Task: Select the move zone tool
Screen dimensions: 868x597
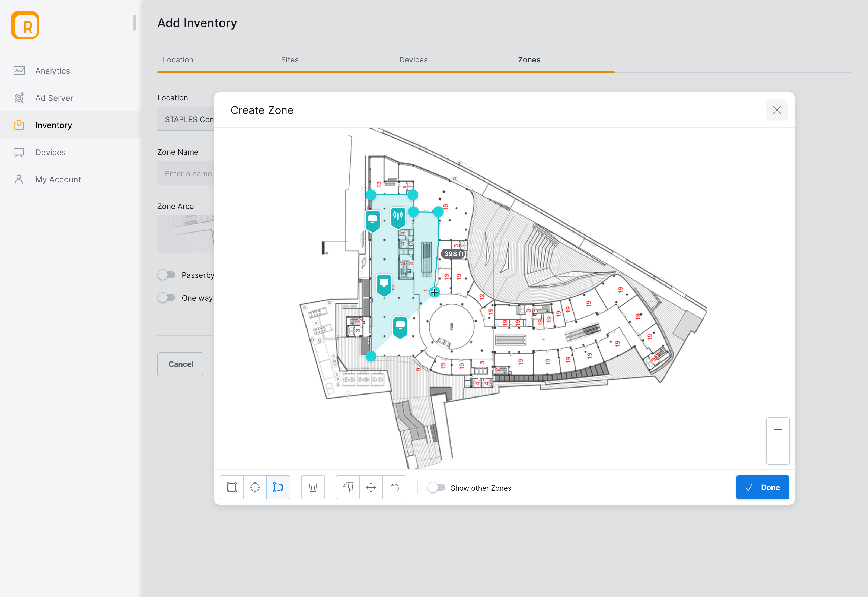Action: coord(371,487)
